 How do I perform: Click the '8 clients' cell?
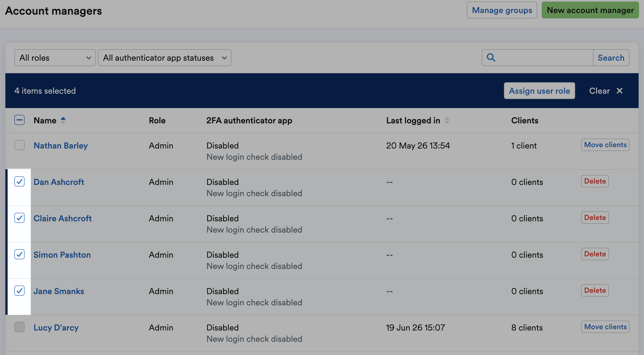click(x=527, y=328)
